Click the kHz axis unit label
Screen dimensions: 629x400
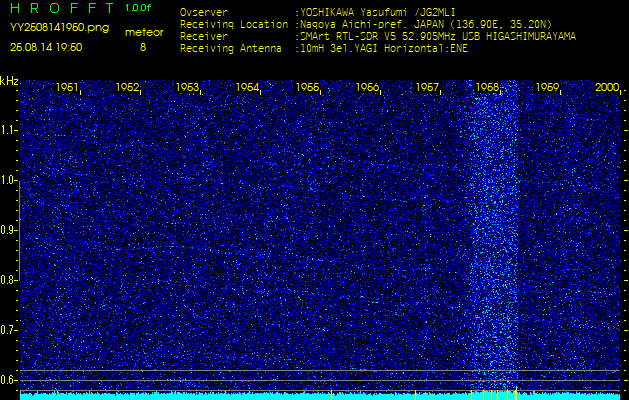[9, 81]
